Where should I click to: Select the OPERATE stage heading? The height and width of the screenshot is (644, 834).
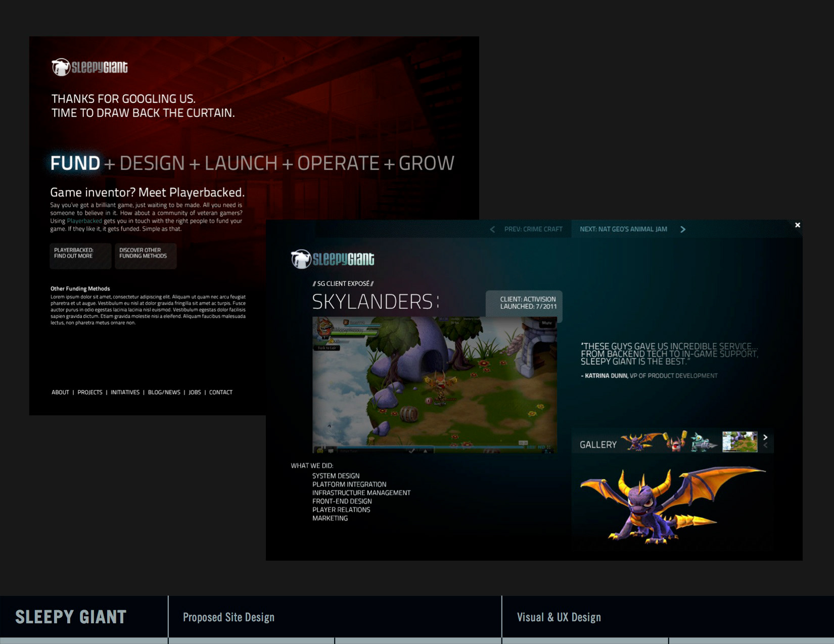(x=338, y=163)
